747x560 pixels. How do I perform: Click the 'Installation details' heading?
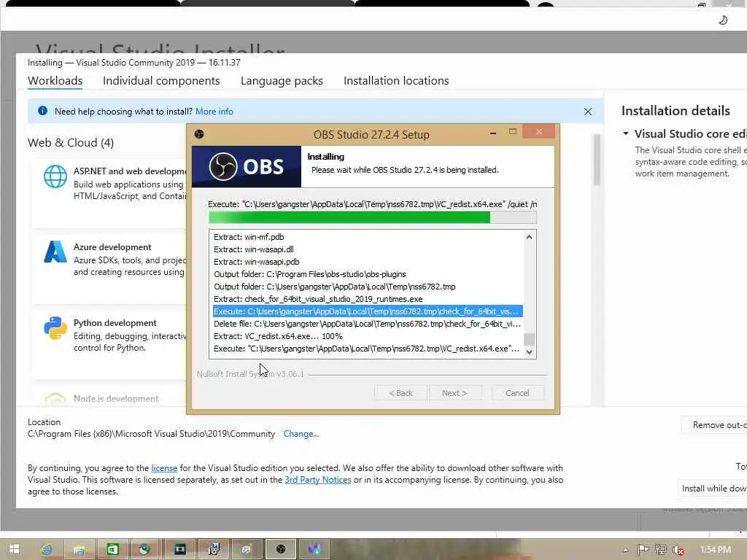click(x=676, y=111)
